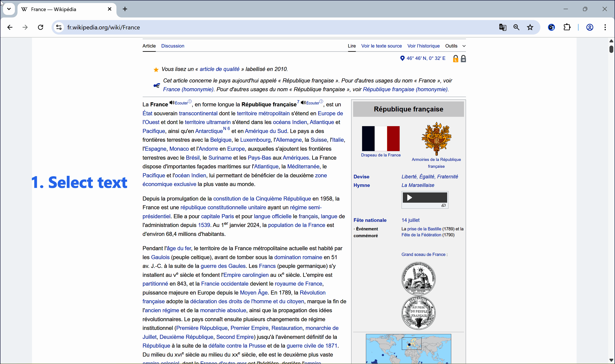Click scrollbar up arrow
This screenshot has height=364, width=615.
[x=611, y=41]
